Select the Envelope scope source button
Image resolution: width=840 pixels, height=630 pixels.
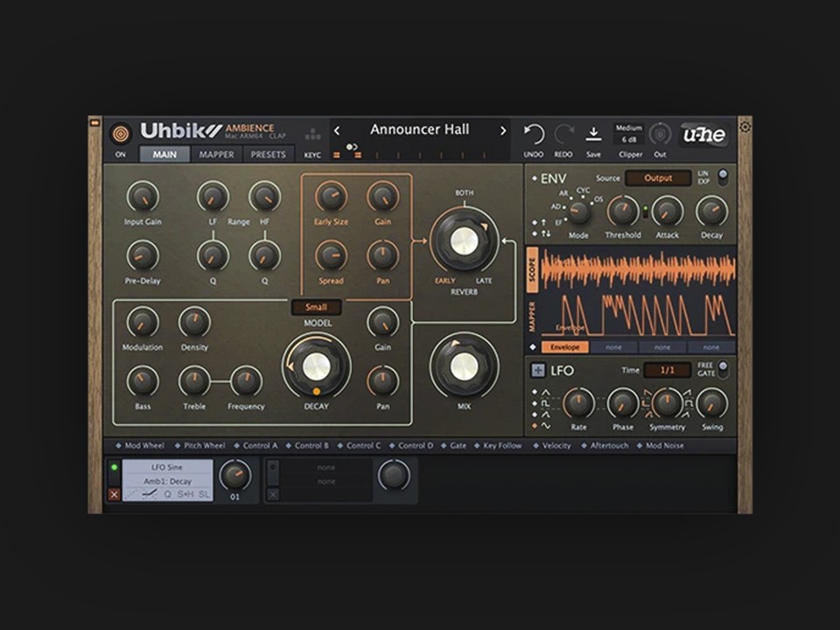click(564, 347)
